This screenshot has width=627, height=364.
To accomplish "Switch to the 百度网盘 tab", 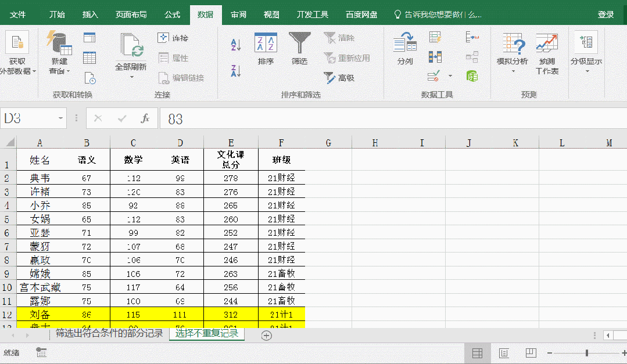I will (x=361, y=15).
